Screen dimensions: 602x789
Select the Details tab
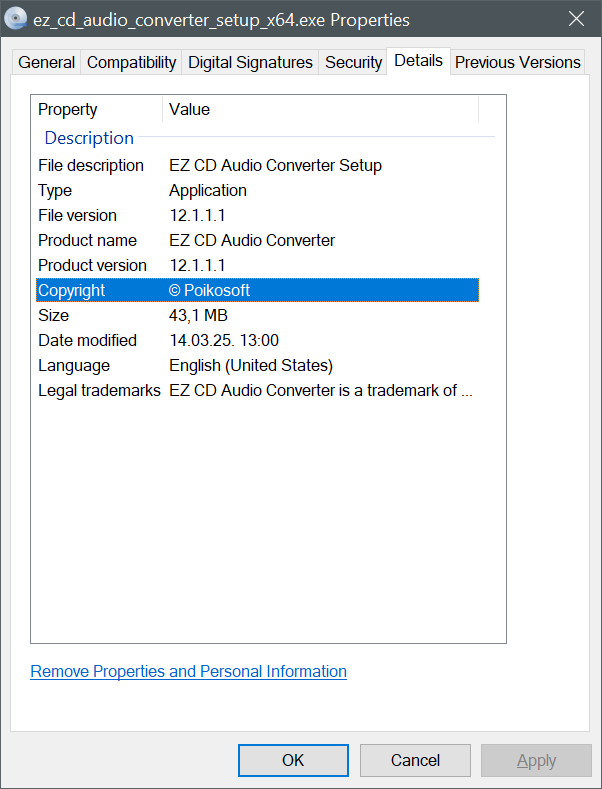tap(418, 60)
